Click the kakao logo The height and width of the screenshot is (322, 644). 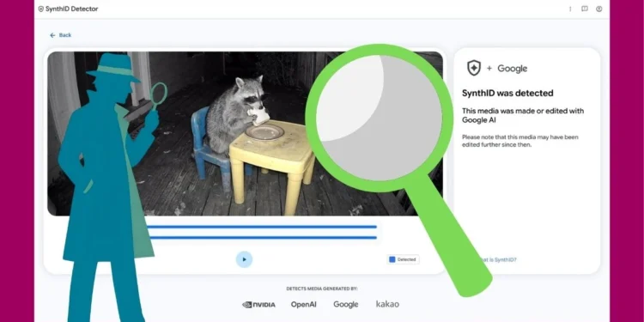pyautogui.click(x=387, y=304)
